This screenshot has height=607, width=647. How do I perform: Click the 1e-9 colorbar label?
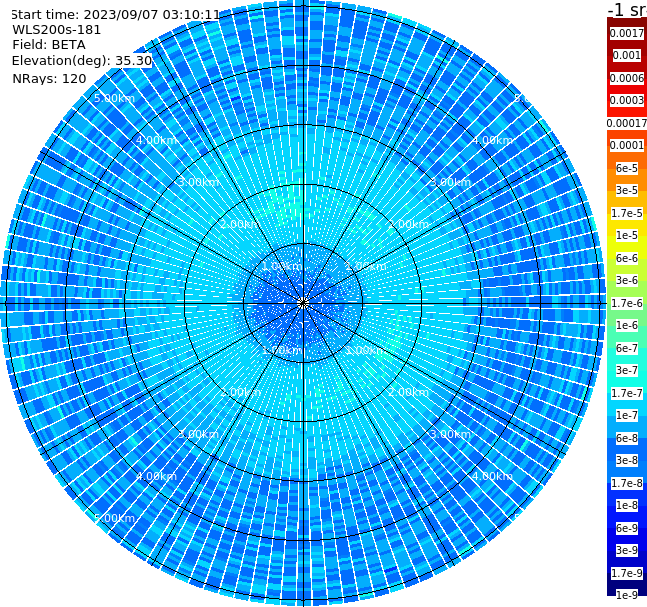coord(627,595)
